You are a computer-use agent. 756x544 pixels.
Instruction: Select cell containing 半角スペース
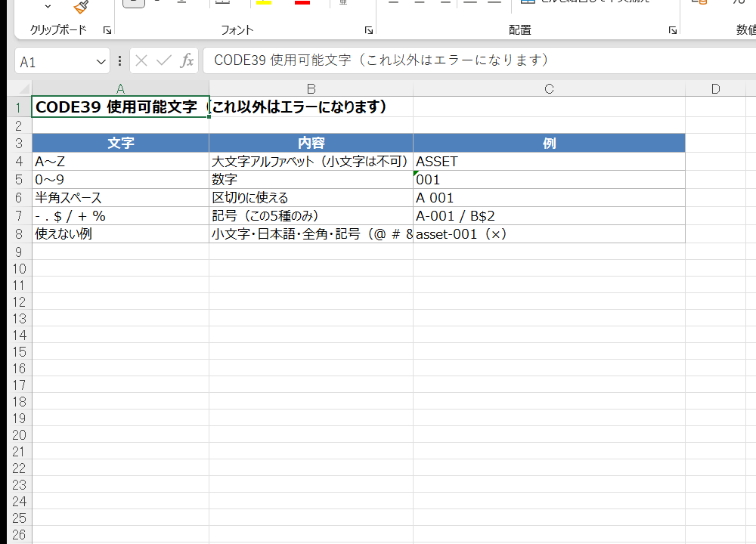pyautogui.click(x=120, y=197)
